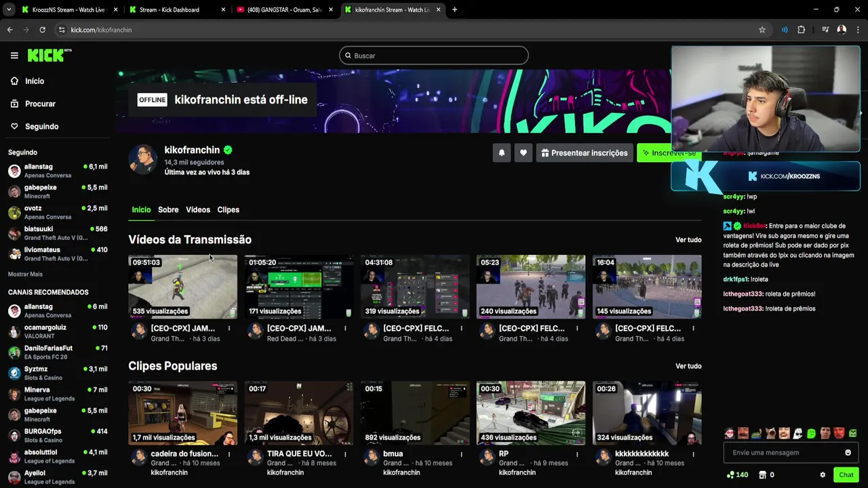Toggle the follow heart button
This screenshot has height=488, width=868.
523,153
